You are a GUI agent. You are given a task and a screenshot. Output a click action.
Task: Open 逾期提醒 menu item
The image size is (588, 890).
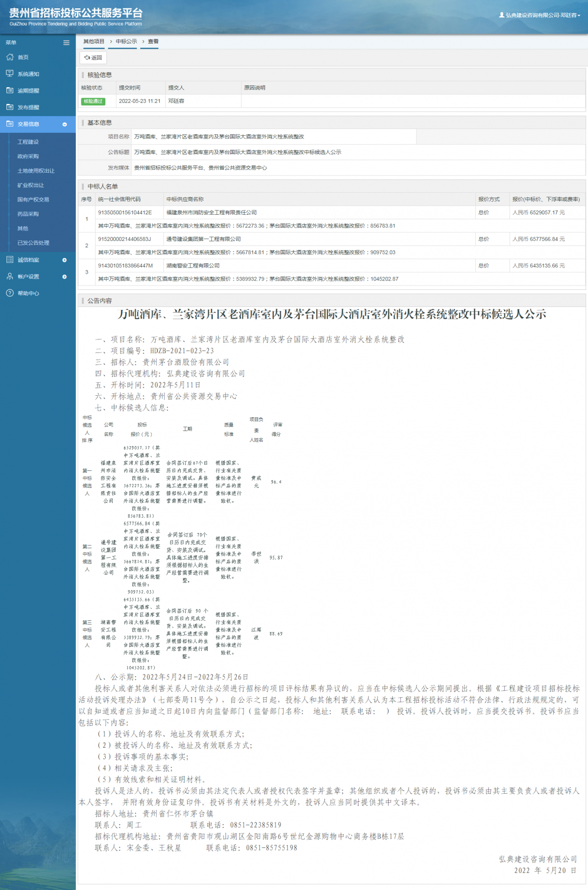click(28, 91)
